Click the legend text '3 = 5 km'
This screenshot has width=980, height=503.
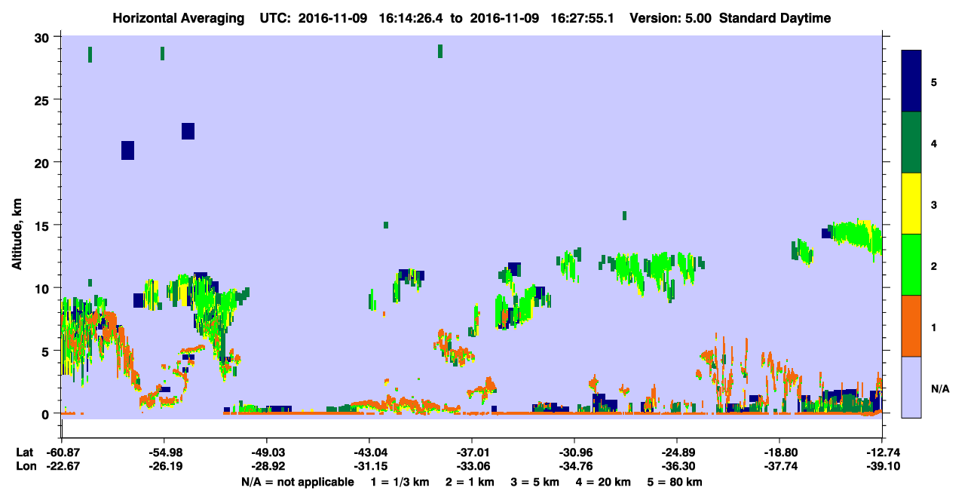[x=534, y=482]
